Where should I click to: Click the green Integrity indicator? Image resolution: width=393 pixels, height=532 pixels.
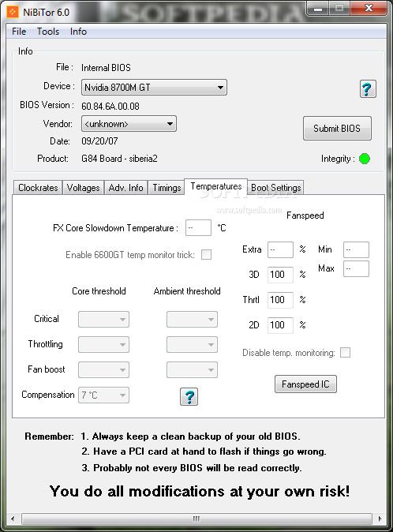coord(365,159)
